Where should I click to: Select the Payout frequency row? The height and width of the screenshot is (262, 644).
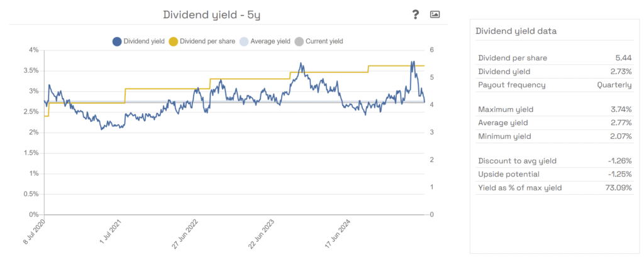[555, 85]
